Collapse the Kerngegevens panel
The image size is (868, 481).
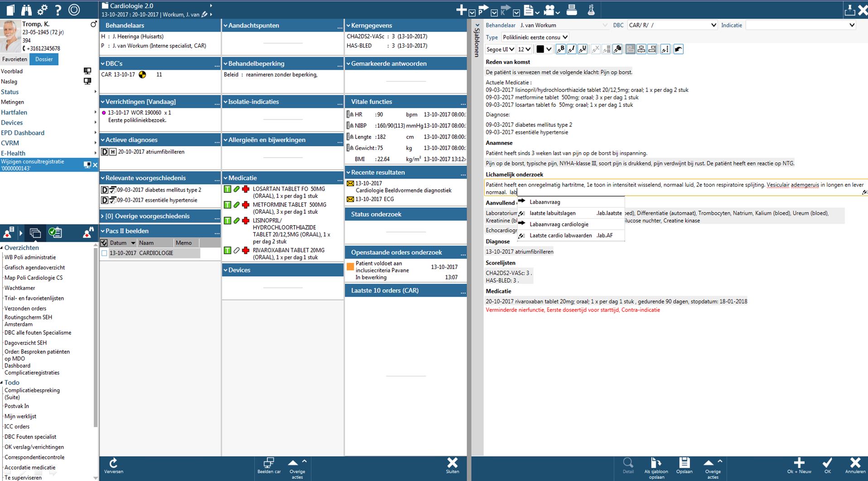pos(348,25)
